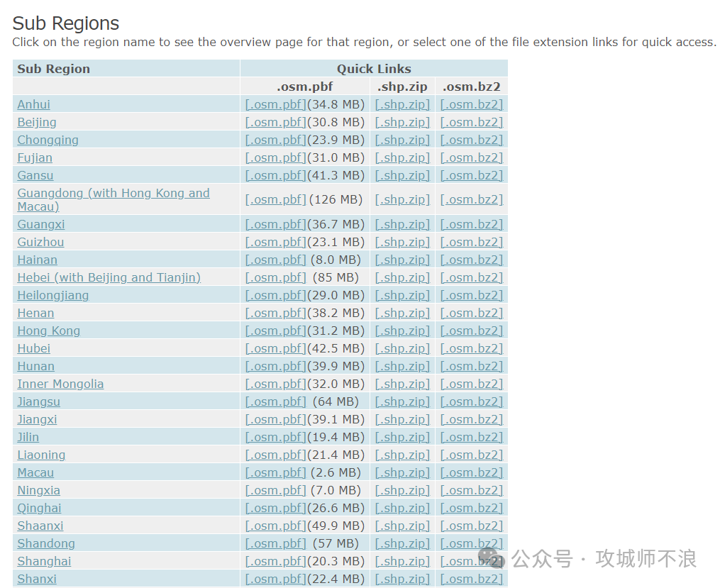Download Macau 2.6 MB .osm.pbf

tap(275, 473)
